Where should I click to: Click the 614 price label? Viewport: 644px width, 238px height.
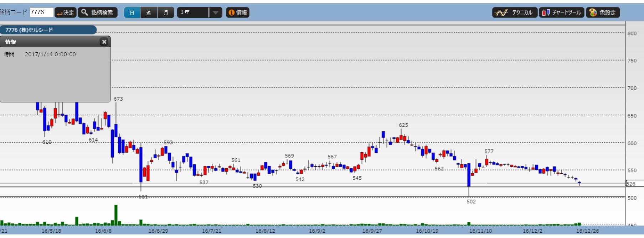[93, 140]
